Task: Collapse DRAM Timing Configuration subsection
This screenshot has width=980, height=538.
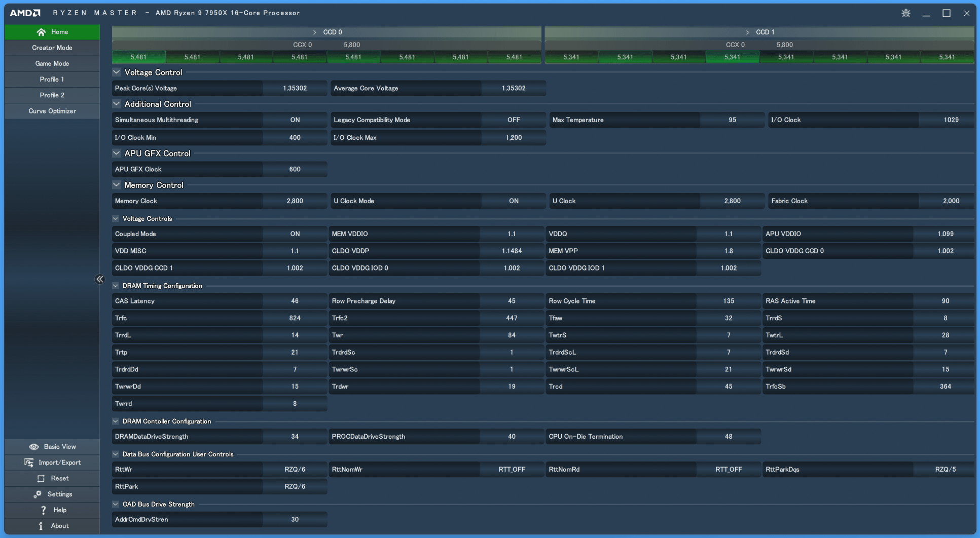Action: (116, 286)
